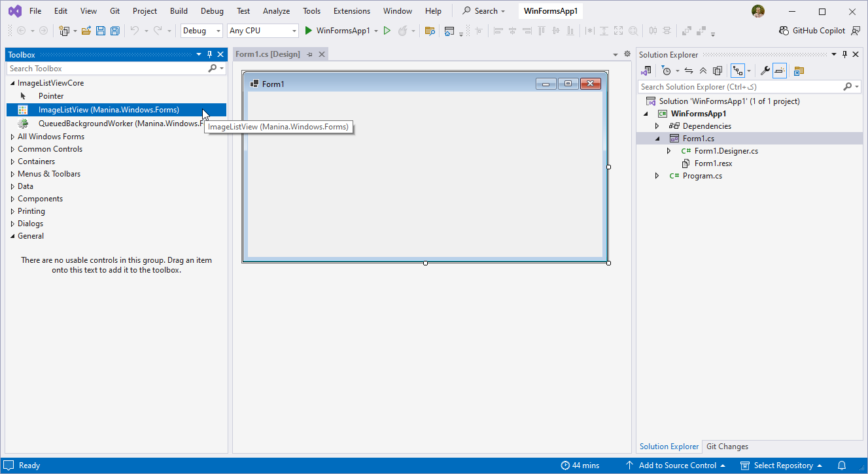Screen dimensions: 868x474
Task: Click the Show All Files icon
Action: [x=718, y=71]
